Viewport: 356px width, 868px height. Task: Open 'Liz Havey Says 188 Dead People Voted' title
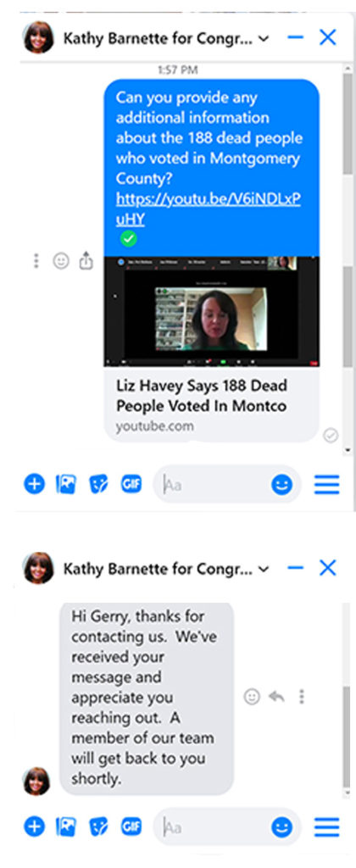[x=202, y=395]
